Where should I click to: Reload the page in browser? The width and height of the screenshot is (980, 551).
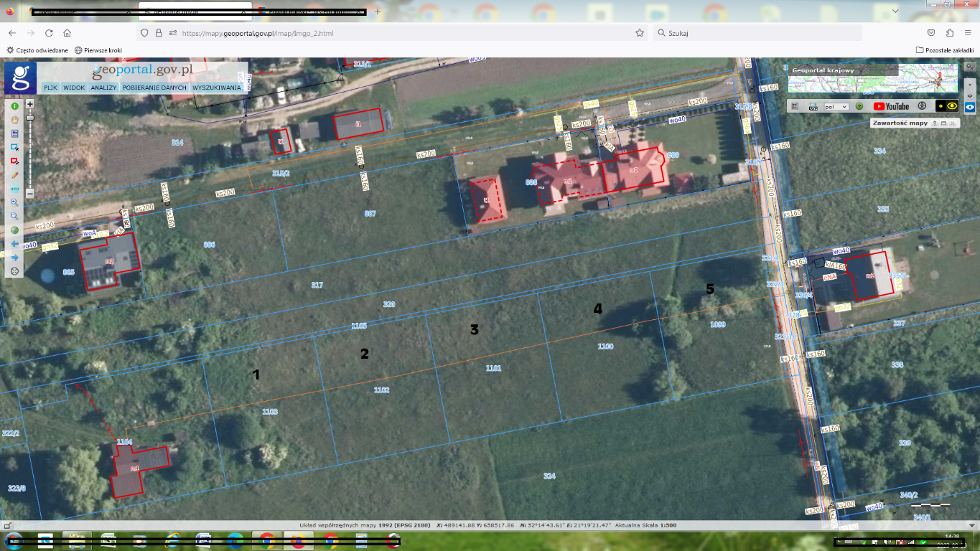coord(49,33)
